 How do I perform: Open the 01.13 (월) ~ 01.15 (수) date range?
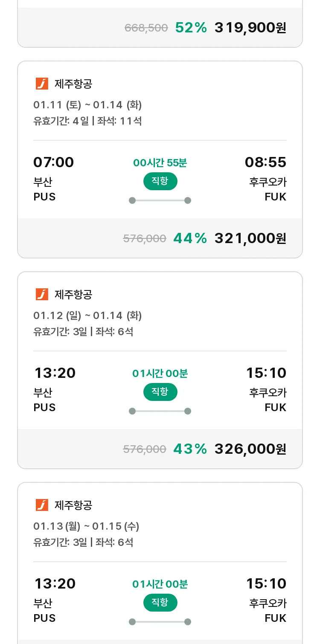click(86, 526)
